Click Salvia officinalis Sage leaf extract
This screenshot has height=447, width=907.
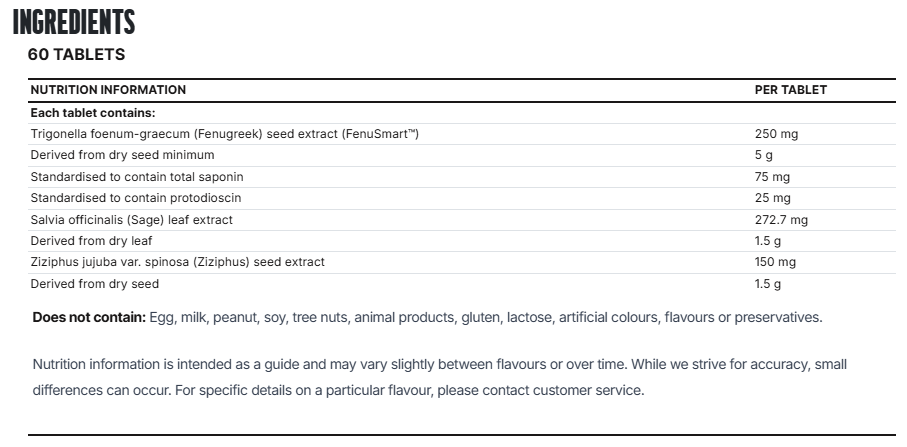pos(132,220)
